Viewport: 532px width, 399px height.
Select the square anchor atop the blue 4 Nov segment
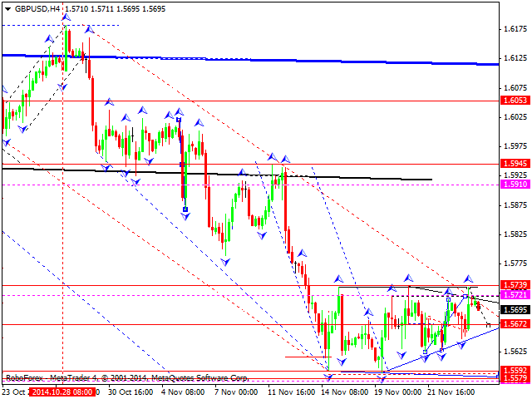pyautogui.click(x=179, y=121)
